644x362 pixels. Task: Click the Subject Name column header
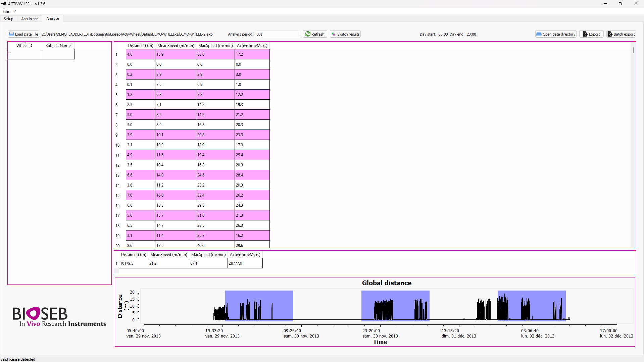pyautogui.click(x=58, y=46)
